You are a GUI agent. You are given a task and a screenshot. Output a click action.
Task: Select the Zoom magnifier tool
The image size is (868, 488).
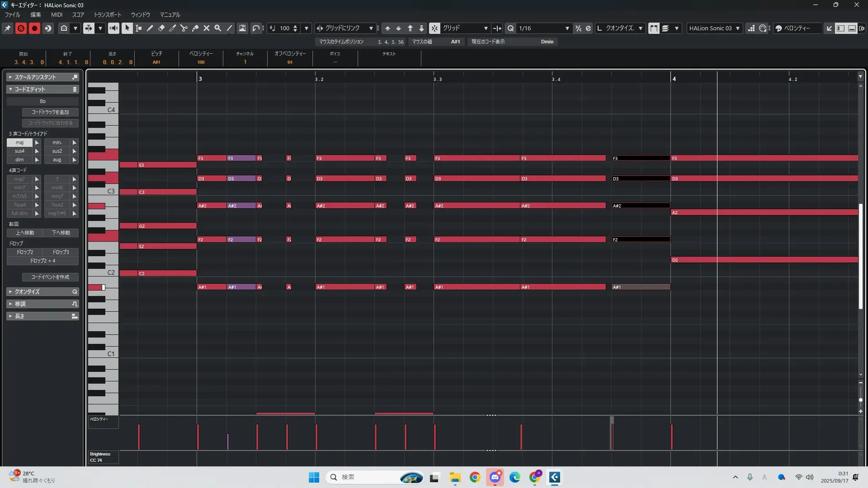(x=218, y=28)
